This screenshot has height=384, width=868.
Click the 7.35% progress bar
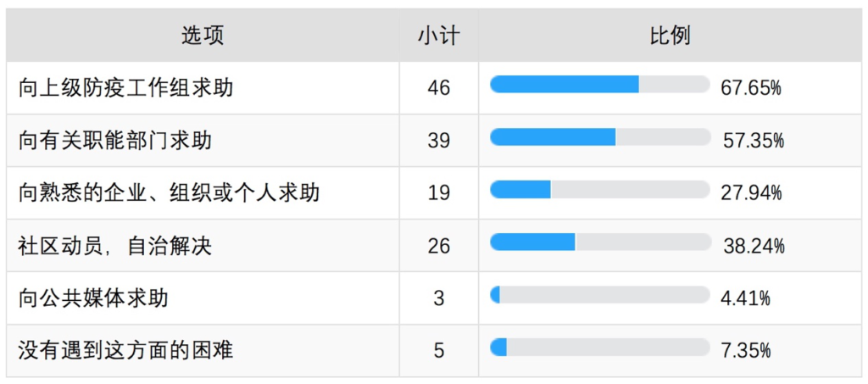coord(599,347)
